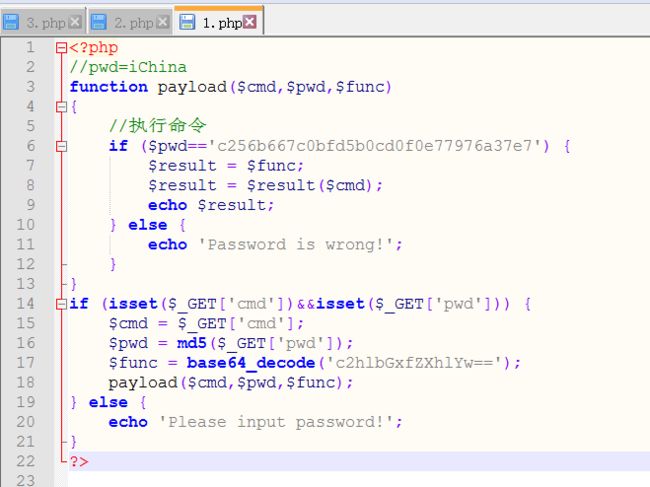The height and width of the screenshot is (487, 650).
Task: Click the payload function name on line 3
Action: click(x=192, y=87)
